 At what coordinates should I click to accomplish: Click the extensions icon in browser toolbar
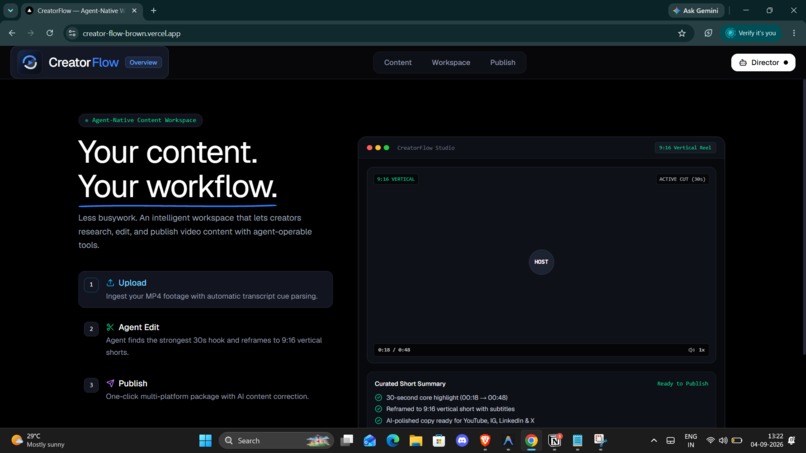708,33
